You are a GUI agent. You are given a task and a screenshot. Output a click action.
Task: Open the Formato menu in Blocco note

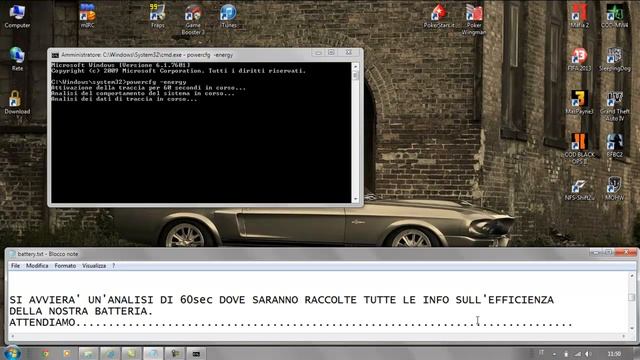click(65, 266)
